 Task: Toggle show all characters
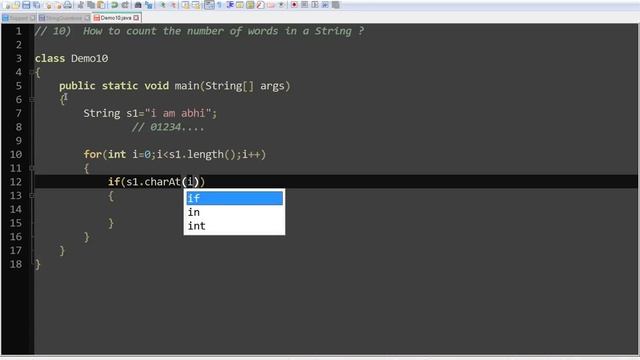pyautogui.click(x=220, y=5)
